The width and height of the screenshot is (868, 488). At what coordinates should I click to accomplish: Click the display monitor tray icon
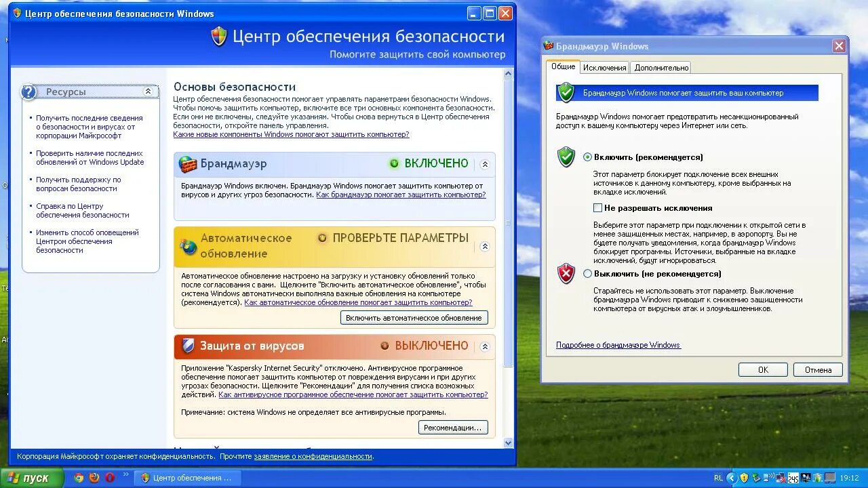pos(806,478)
